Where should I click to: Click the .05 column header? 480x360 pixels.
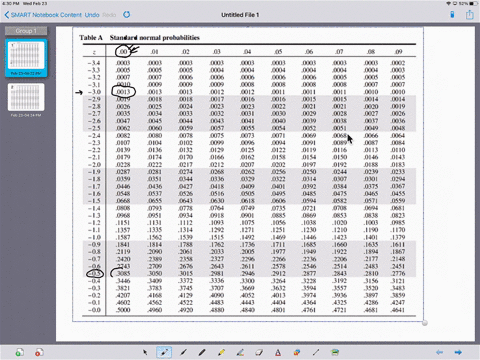point(278,52)
